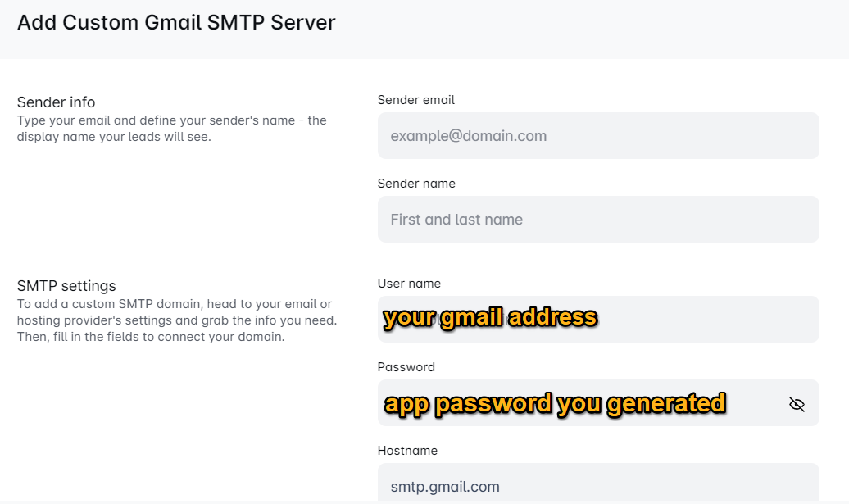Click the 'First and last name' placeholder
The image size is (849, 504).
(456, 220)
